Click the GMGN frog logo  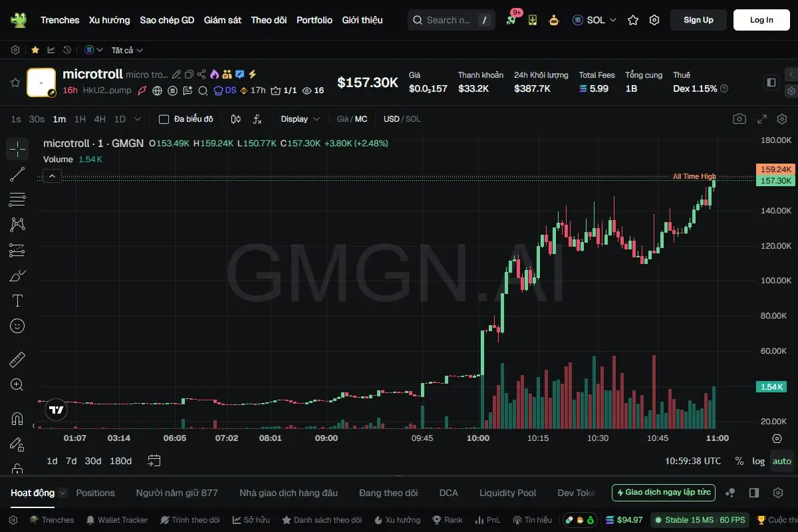point(19,20)
